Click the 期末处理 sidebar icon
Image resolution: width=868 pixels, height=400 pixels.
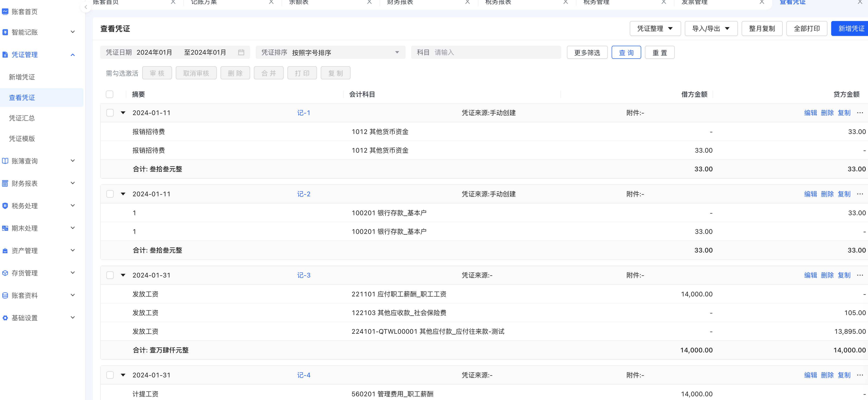5,228
